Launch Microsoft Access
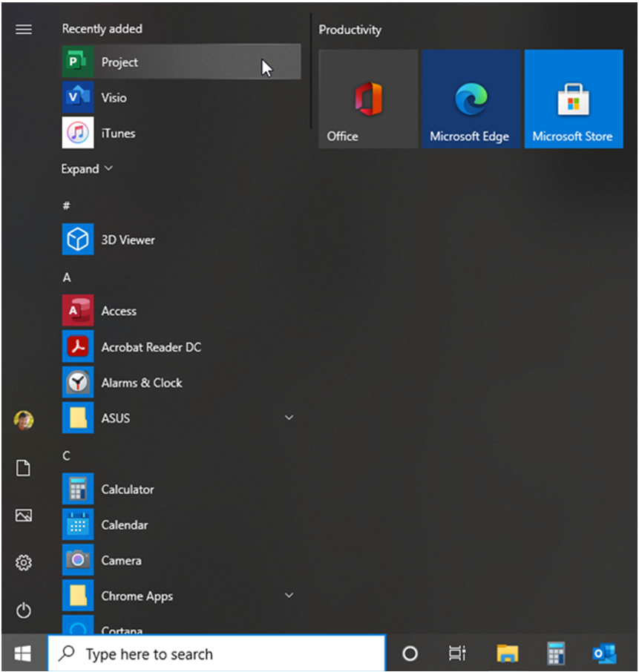Image resolution: width=639 pixels, height=672 pixels. [x=119, y=312]
